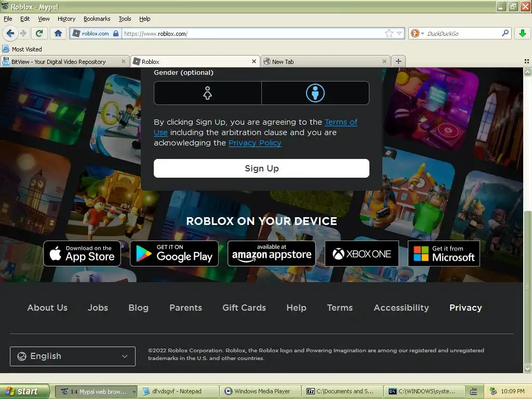Open the About Us footer link
532x399 pixels.
(x=47, y=308)
